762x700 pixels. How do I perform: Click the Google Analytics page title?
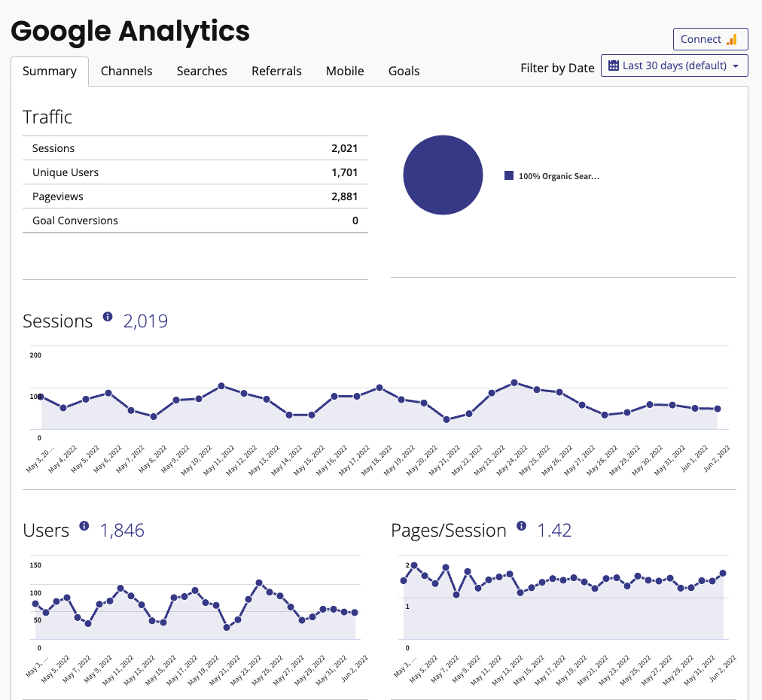(x=130, y=32)
